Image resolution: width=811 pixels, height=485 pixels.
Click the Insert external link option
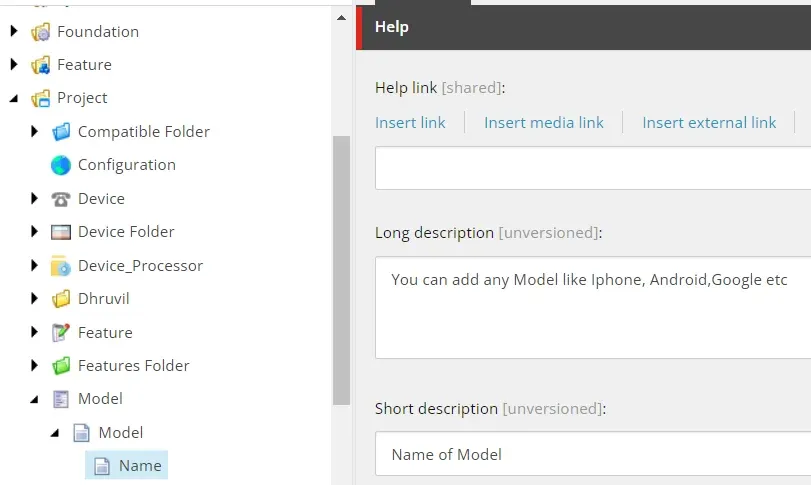(709, 123)
